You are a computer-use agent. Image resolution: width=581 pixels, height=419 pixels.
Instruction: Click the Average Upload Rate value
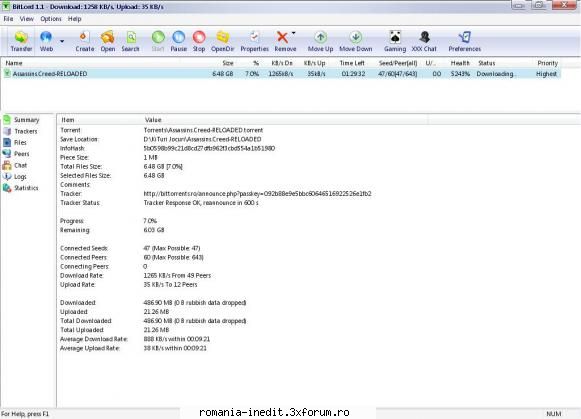175,348
